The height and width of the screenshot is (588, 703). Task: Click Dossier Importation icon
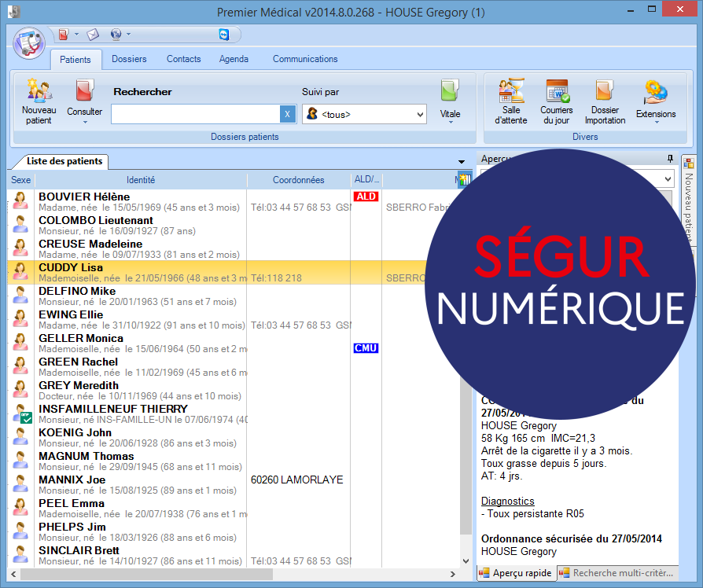click(605, 90)
